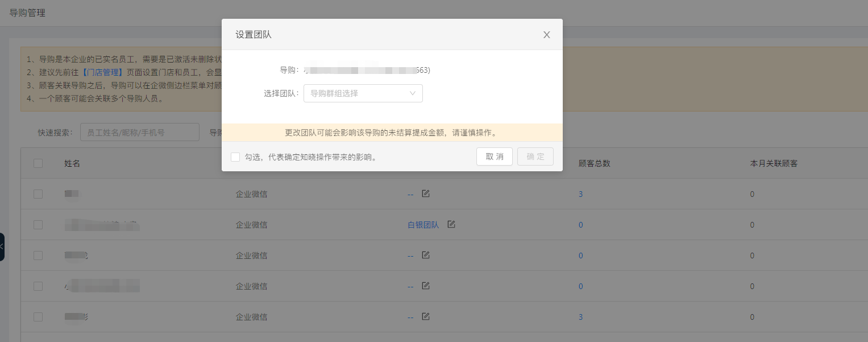Screen dimensions: 868x342
Task: Expand the collapsed left sidebar handle
Action: tap(2, 247)
